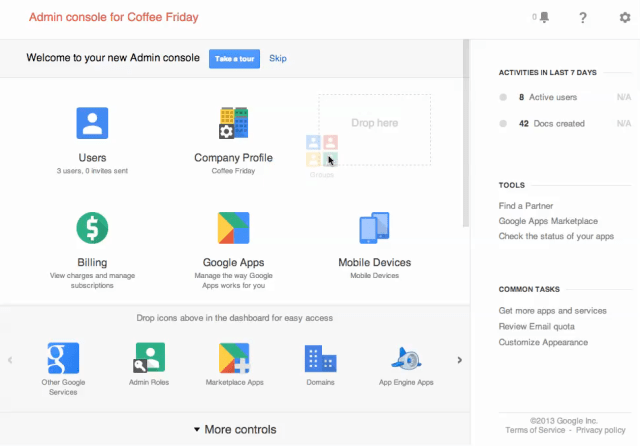Open the Find a Partner link

526,206
